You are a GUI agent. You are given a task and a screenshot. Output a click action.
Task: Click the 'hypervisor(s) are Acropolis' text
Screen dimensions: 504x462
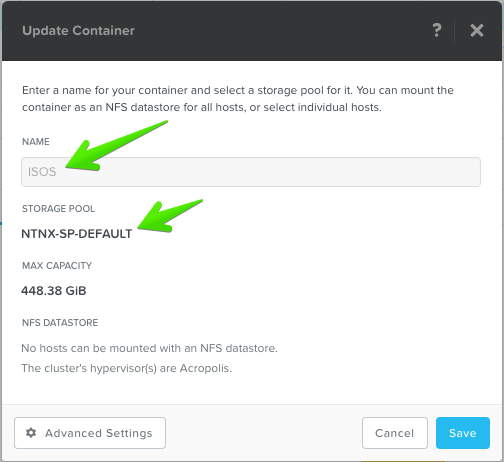[x=161, y=368]
